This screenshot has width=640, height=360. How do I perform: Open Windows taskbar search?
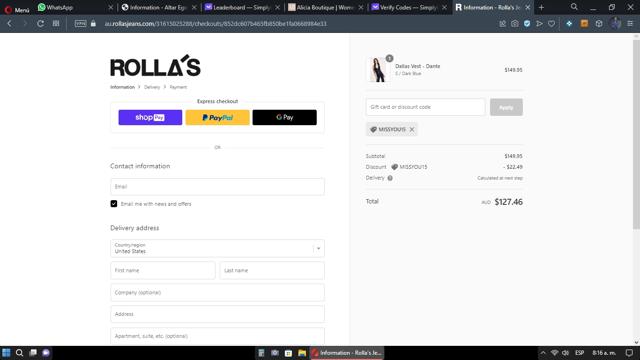pyautogui.click(x=19, y=353)
